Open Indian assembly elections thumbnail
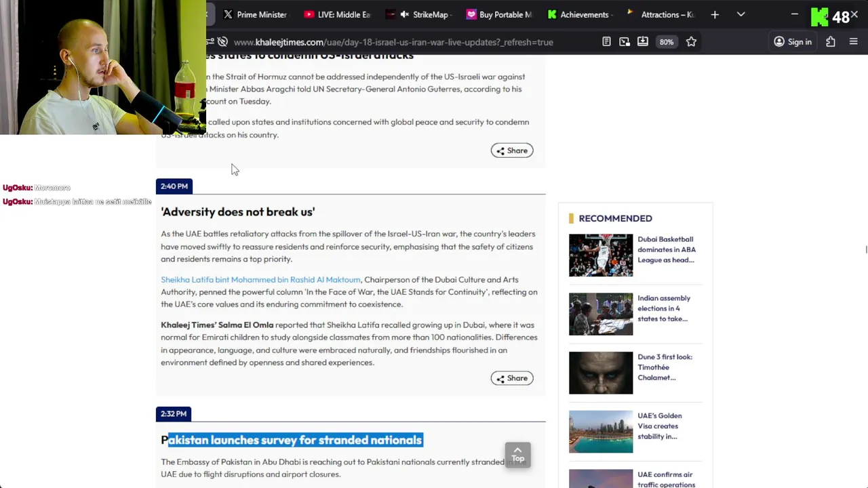Screen dimensions: 868x488 coord(601,314)
